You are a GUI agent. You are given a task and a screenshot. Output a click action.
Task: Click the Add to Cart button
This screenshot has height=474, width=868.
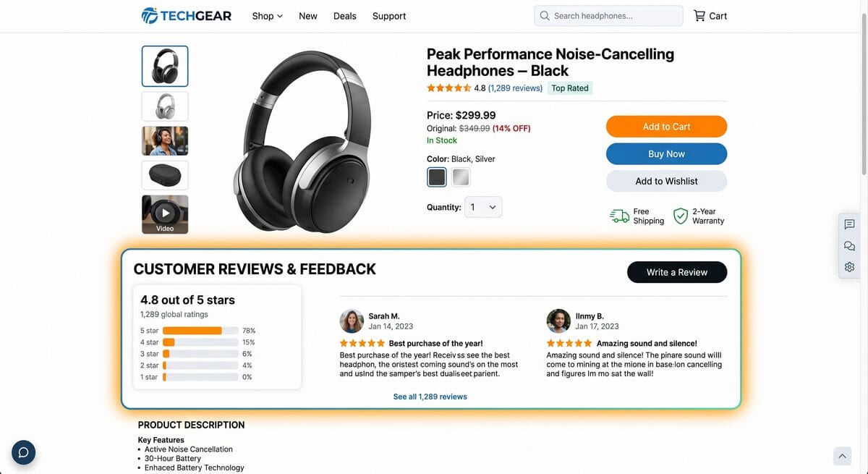click(x=666, y=127)
